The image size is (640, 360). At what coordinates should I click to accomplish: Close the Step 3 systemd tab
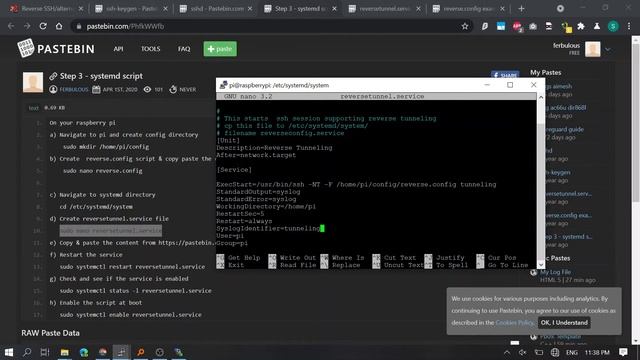click(x=334, y=8)
